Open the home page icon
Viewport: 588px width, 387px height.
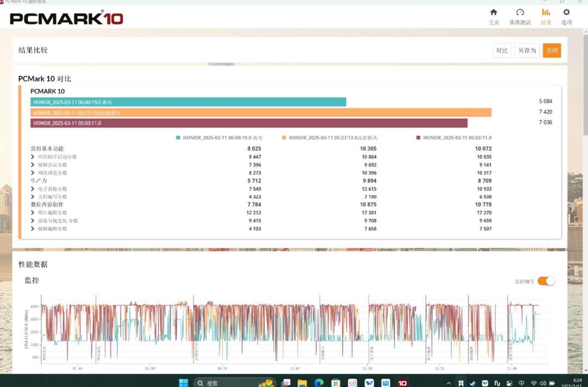(493, 13)
